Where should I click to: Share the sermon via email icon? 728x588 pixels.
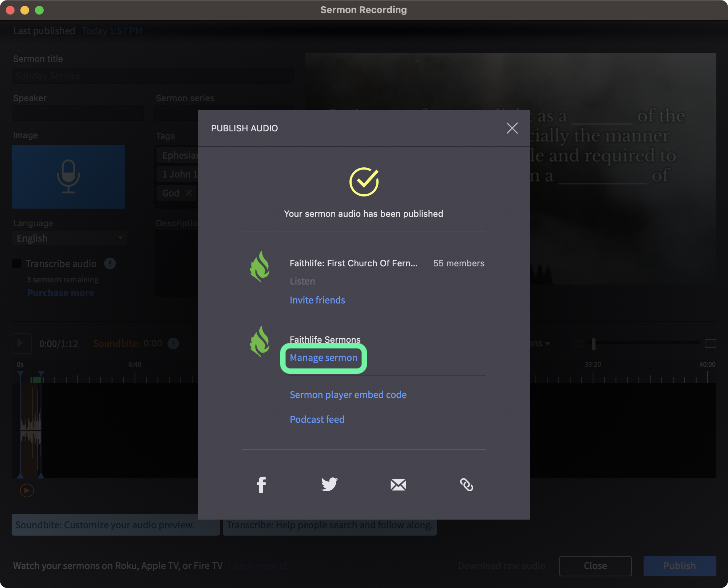[x=398, y=485]
